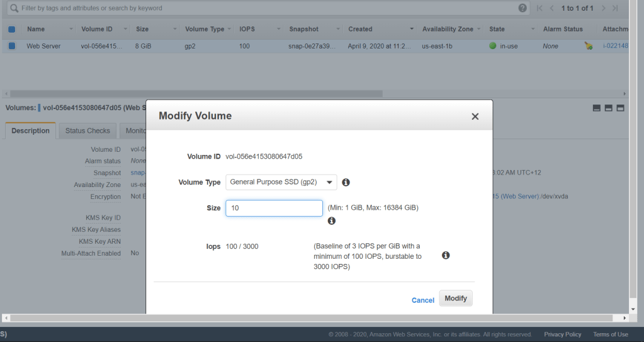
Task: Click info icon next to Volume Type
Action: 346,183
